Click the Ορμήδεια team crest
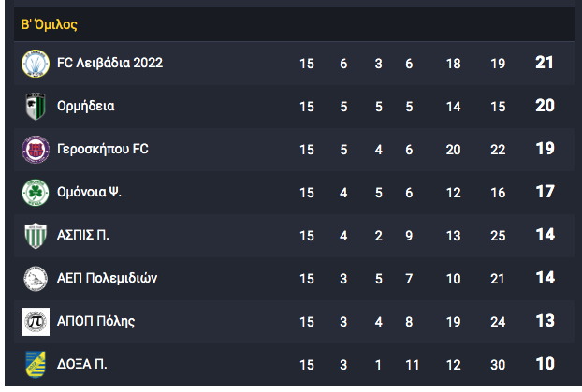 point(36,107)
